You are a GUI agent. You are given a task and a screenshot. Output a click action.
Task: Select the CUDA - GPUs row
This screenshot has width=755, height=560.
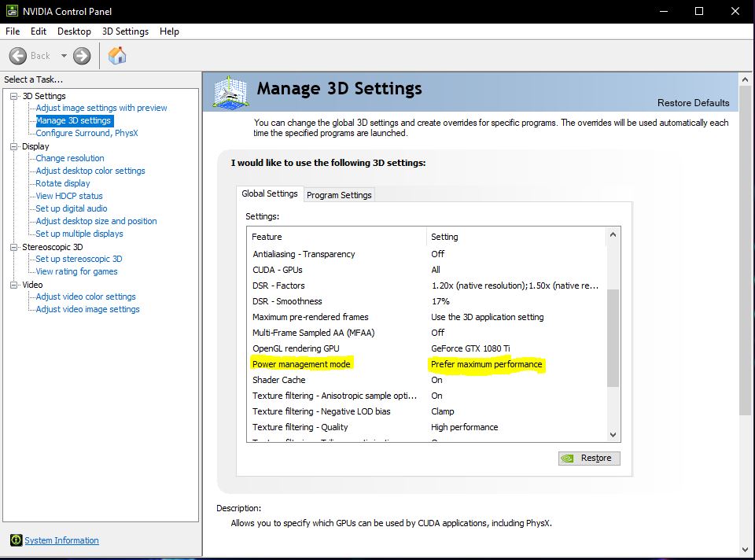click(426, 270)
